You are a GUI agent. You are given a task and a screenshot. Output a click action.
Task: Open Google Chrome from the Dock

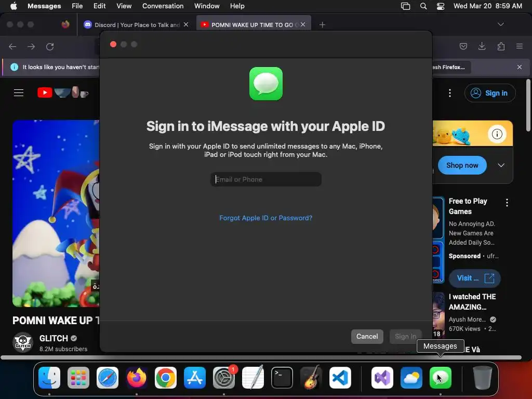[x=166, y=378]
